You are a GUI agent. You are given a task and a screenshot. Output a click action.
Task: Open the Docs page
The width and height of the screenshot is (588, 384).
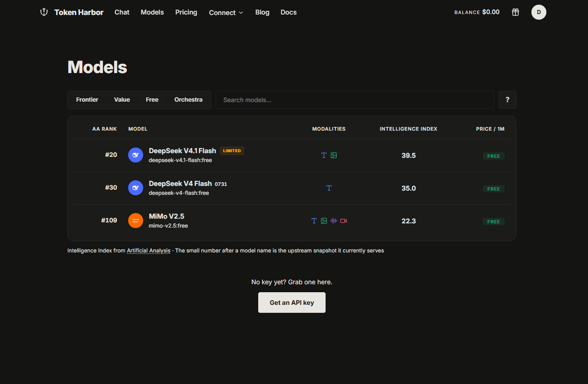click(x=289, y=12)
